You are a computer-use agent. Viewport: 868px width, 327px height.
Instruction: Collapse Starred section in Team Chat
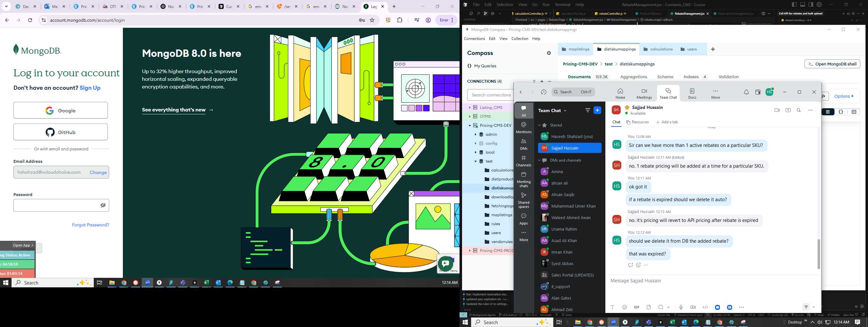[539, 125]
